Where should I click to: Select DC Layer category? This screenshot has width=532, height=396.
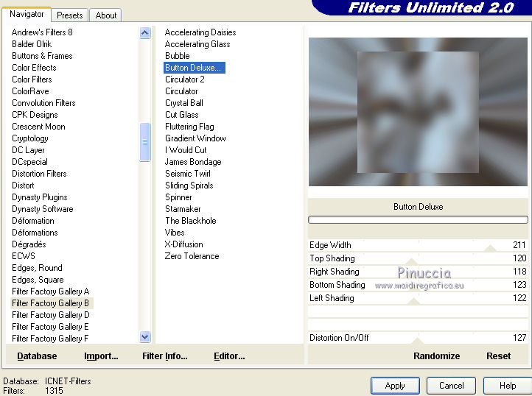[x=28, y=150]
